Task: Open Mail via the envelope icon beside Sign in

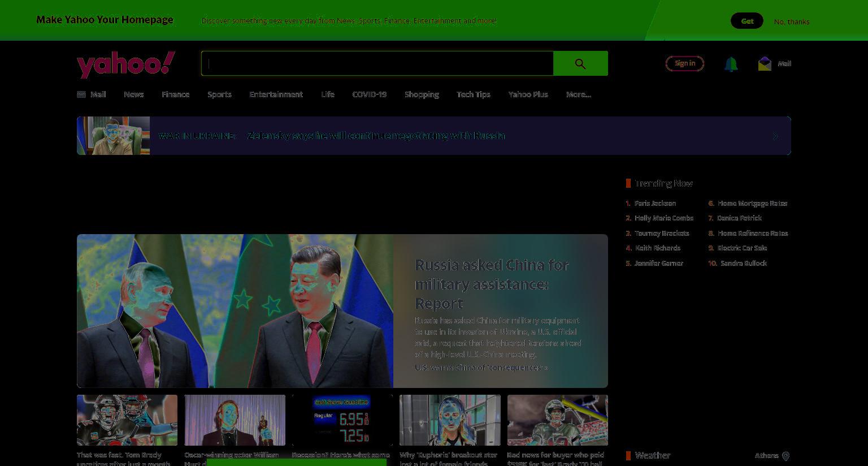Action: tap(765, 63)
